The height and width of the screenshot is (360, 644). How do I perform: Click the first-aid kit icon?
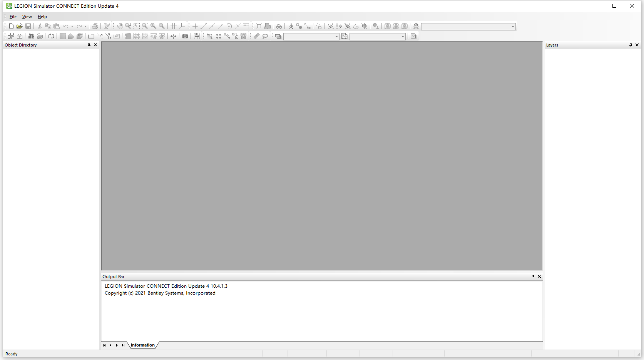pyautogui.click(x=20, y=36)
